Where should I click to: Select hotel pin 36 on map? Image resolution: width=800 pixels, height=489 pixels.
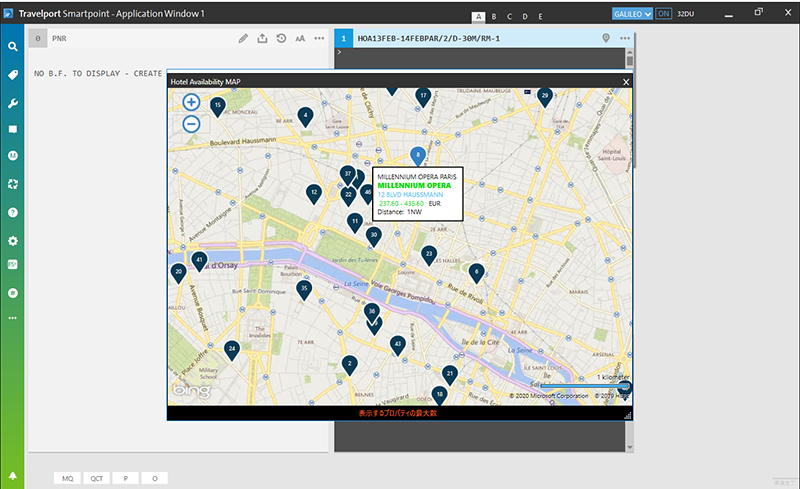coord(372,311)
